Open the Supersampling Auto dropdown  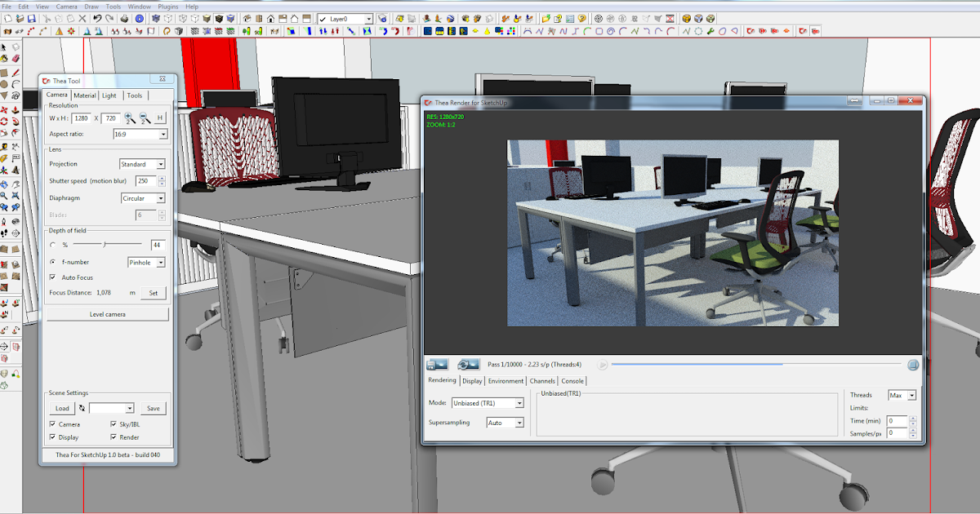[505, 423]
